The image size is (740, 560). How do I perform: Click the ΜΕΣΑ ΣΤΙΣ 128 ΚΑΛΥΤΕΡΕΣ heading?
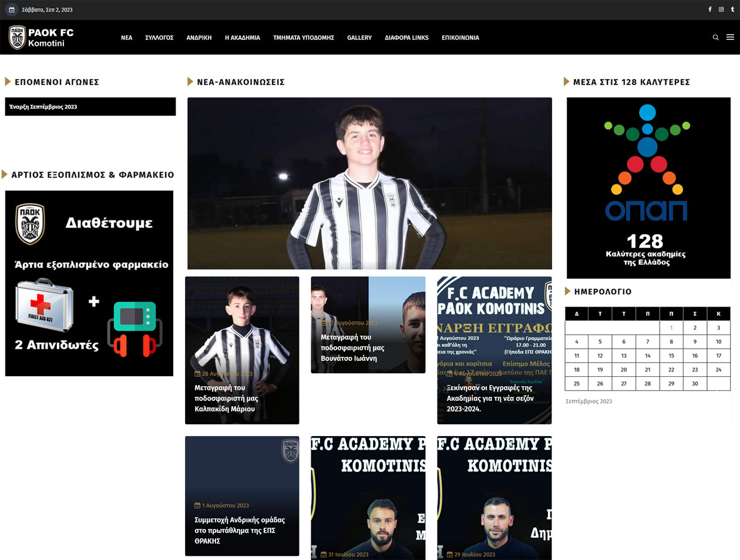tap(631, 82)
